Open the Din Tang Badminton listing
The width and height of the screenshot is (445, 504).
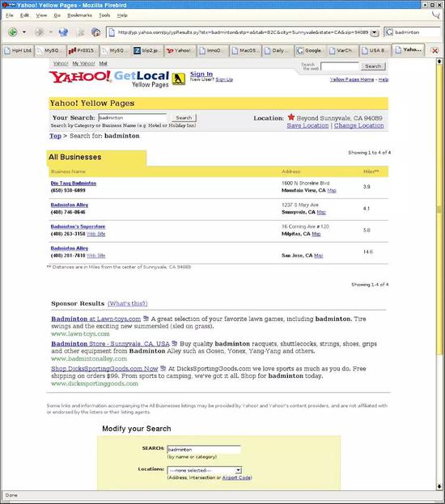click(74, 183)
